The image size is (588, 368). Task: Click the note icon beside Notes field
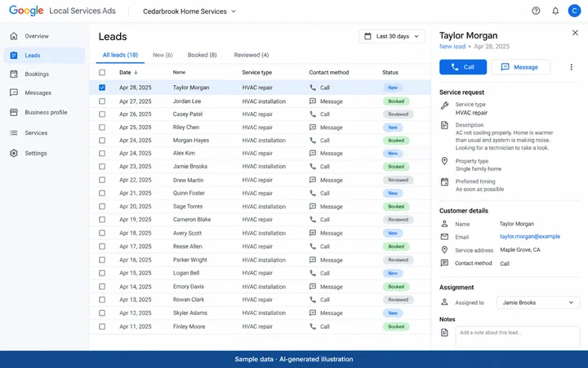(x=444, y=332)
